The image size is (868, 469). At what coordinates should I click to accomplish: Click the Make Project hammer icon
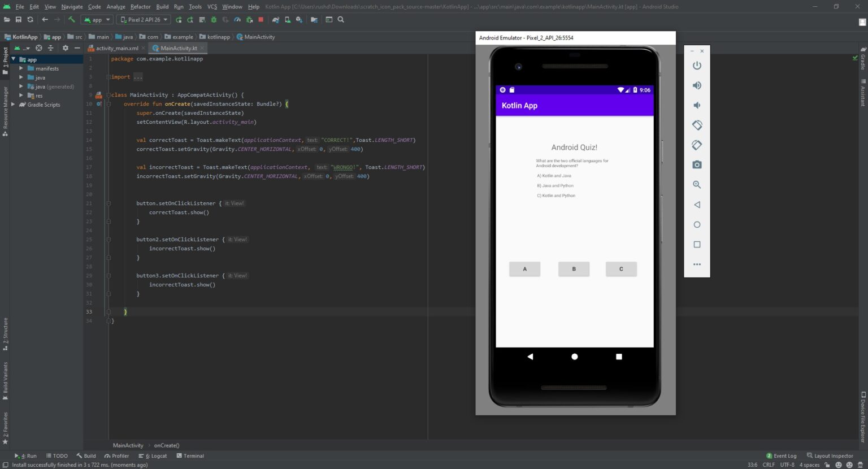[72, 20]
